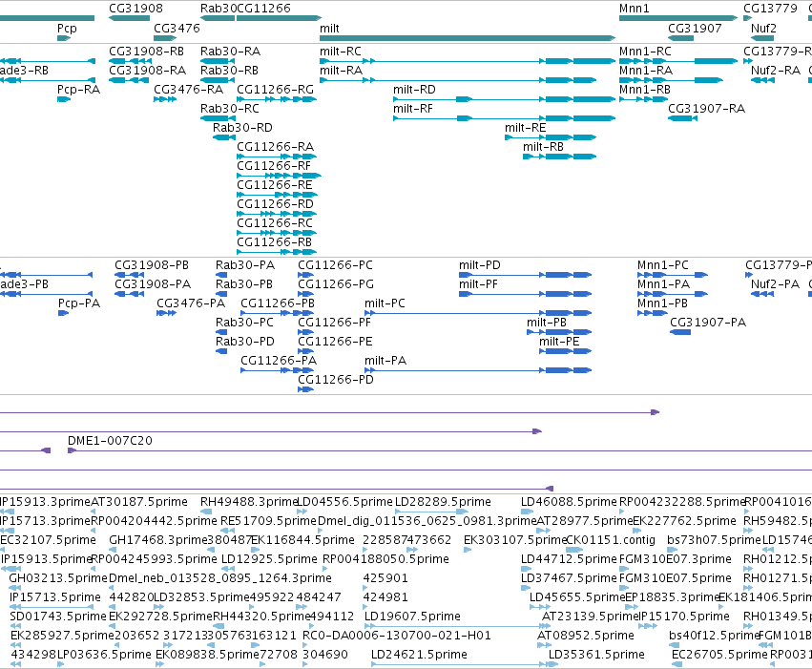Select EST LD46088.5prime
The image size is (812, 669).
pos(569,502)
